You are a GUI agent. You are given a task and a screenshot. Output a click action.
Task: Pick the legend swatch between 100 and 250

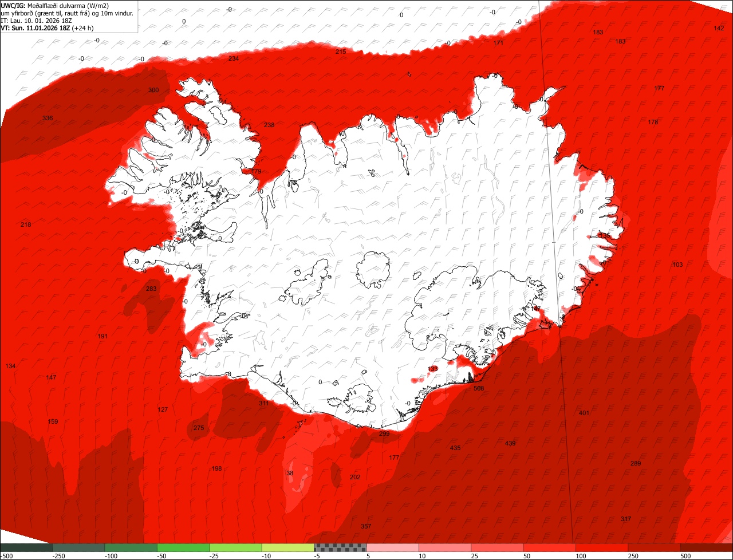click(602, 547)
